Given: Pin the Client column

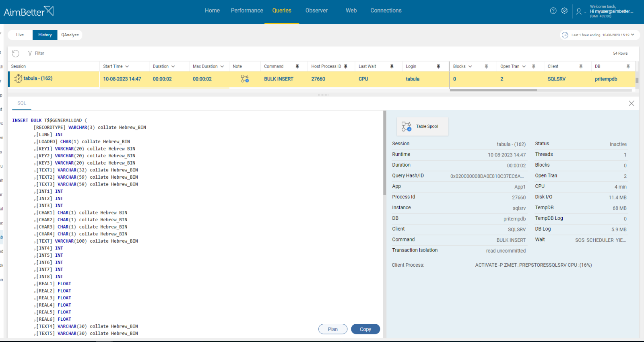Looking at the screenshot, I should (x=581, y=66).
